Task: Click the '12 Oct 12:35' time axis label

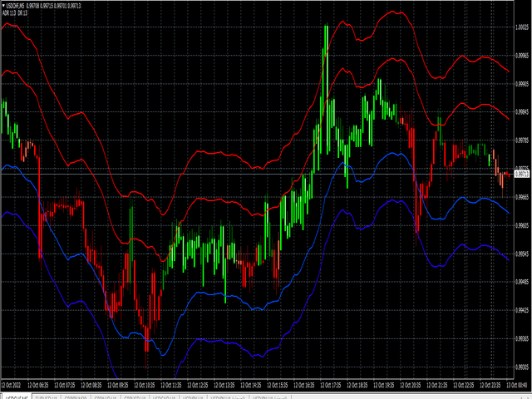Action: pyautogui.click(x=198, y=385)
